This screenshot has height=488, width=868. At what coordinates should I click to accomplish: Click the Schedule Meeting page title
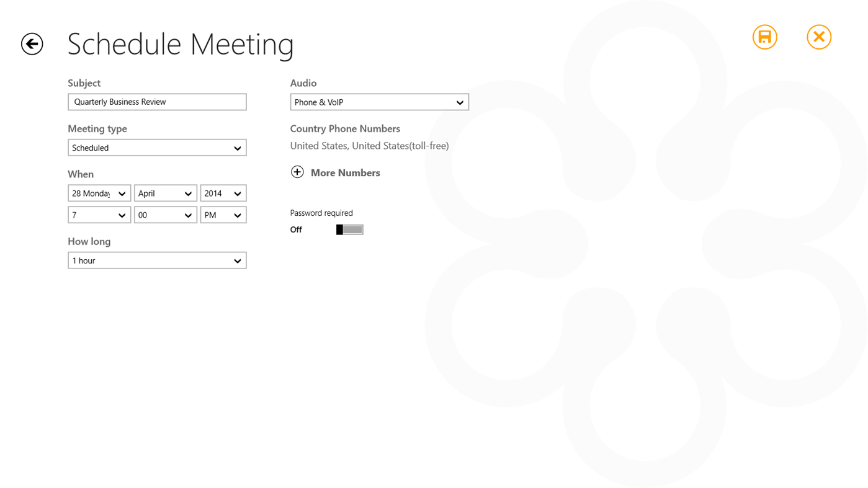pyautogui.click(x=180, y=44)
